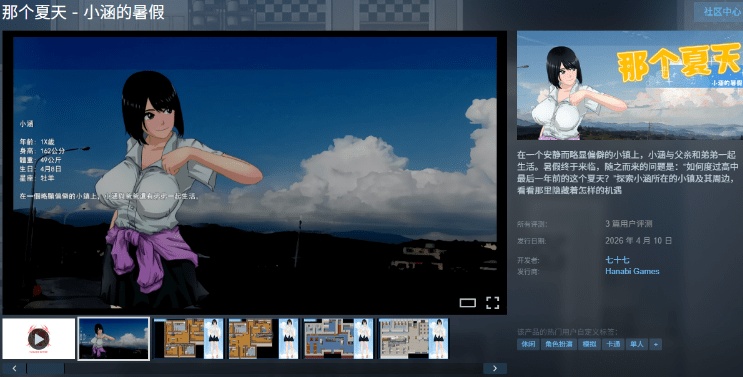Select the sixth thumbnail with gray floor map
Viewport: 743px width, 377px height.
[413, 339]
